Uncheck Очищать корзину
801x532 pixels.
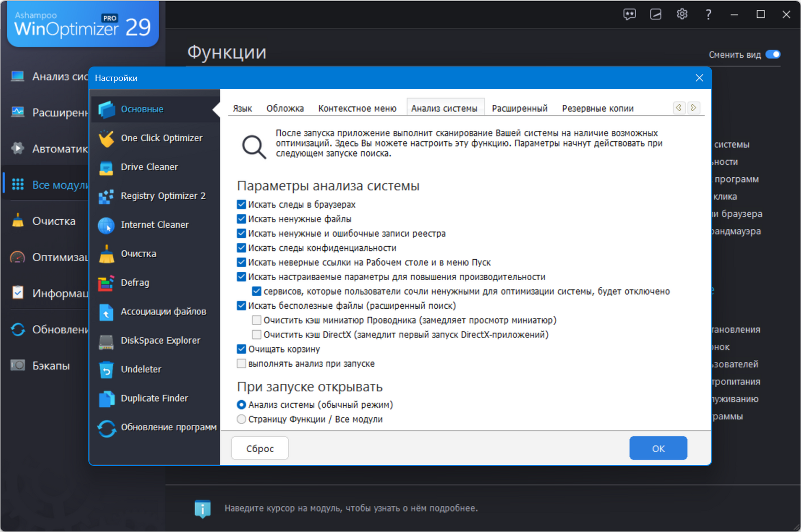pos(242,349)
